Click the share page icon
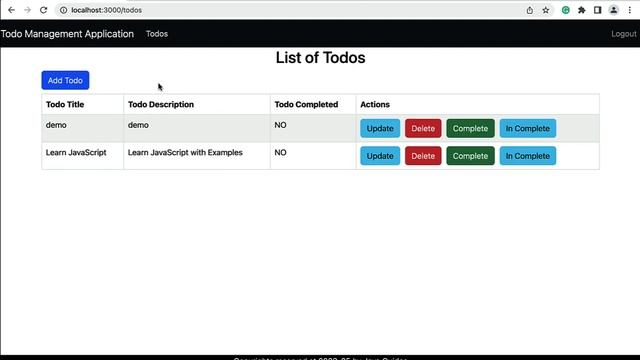This screenshot has width=640, height=360. pyautogui.click(x=529, y=10)
